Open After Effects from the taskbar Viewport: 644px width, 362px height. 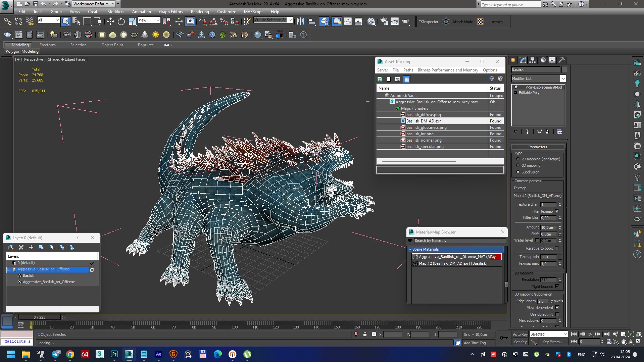[159, 354]
